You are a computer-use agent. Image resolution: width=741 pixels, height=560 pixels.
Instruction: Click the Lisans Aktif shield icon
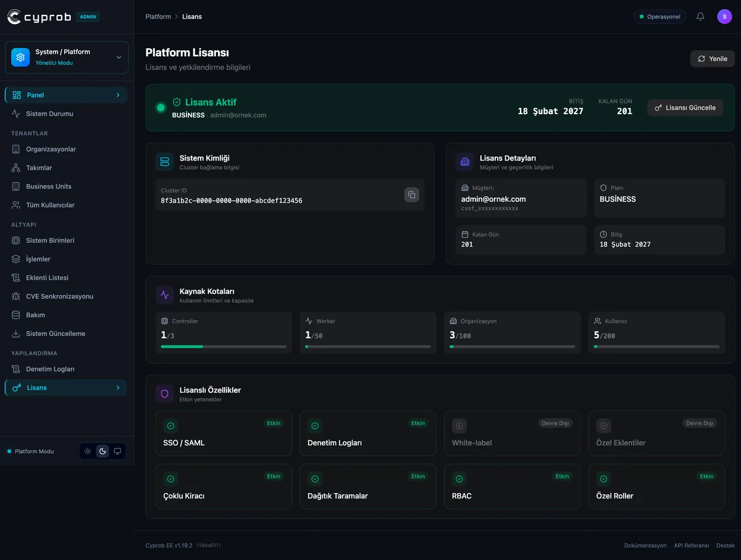(x=177, y=102)
